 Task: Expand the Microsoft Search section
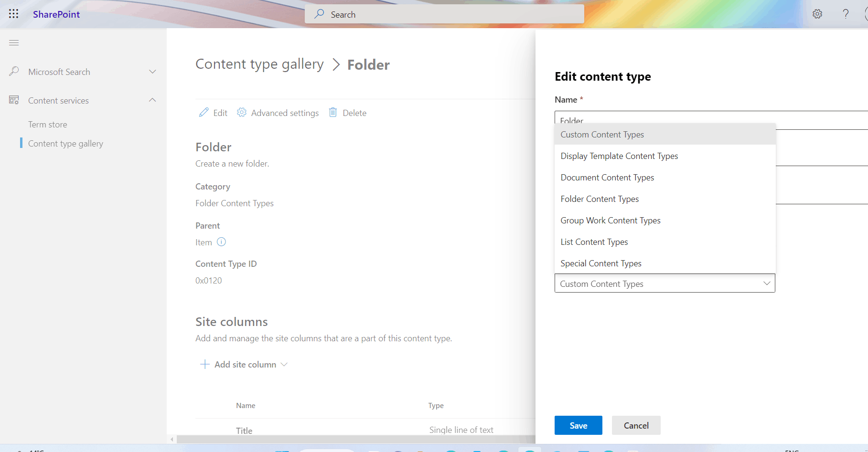(153, 72)
